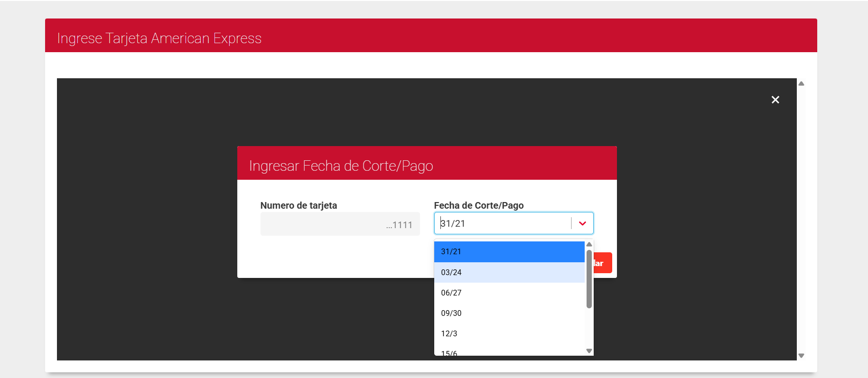The height and width of the screenshot is (378, 868).
Task: Select the partially visible 15/6 option
Action: [x=509, y=352]
